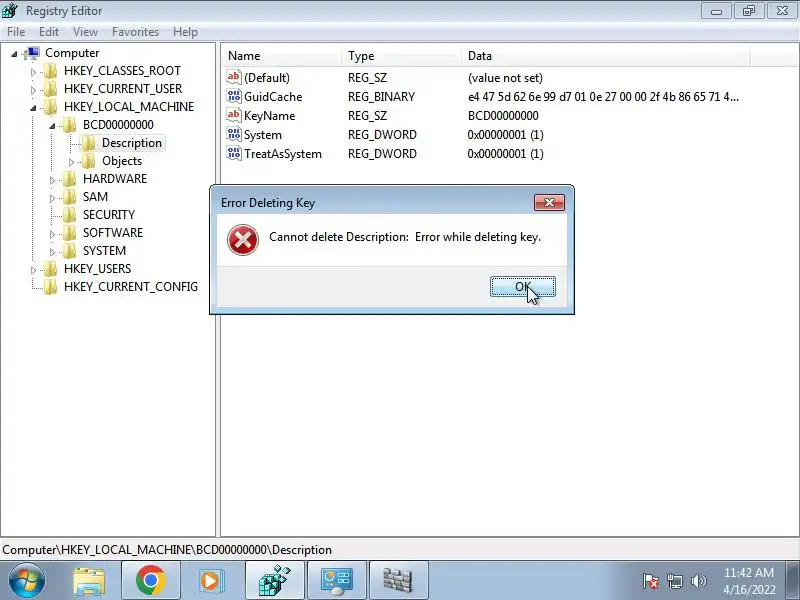Select the SECURITY folder icon
Image resolution: width=800 pixels, height=600 pixels.
click(69, 214)
